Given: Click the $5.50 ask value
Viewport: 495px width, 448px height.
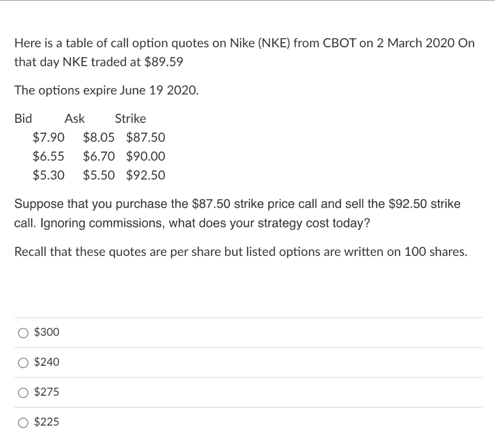Looking at the screenshot, I should coord(99,175).
